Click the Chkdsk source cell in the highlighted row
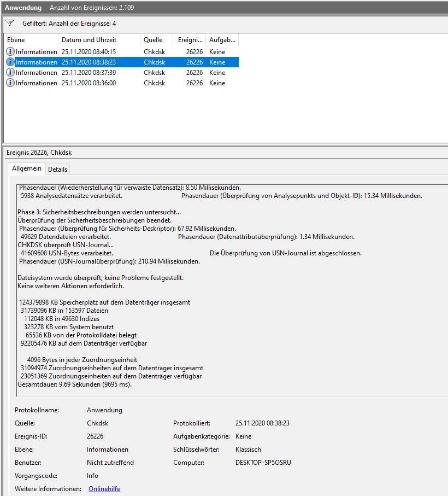This screenshot has width=448, height=496. [155, 62]
